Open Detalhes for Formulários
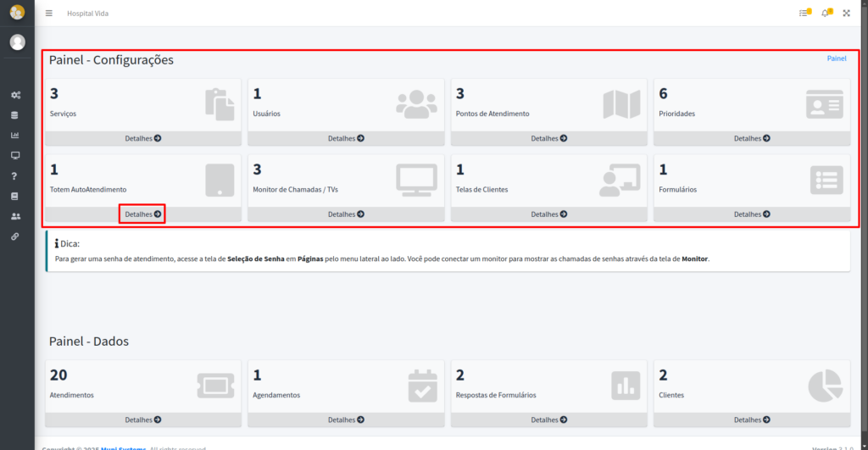The image size is (868, 450). (x=752, y=214)
